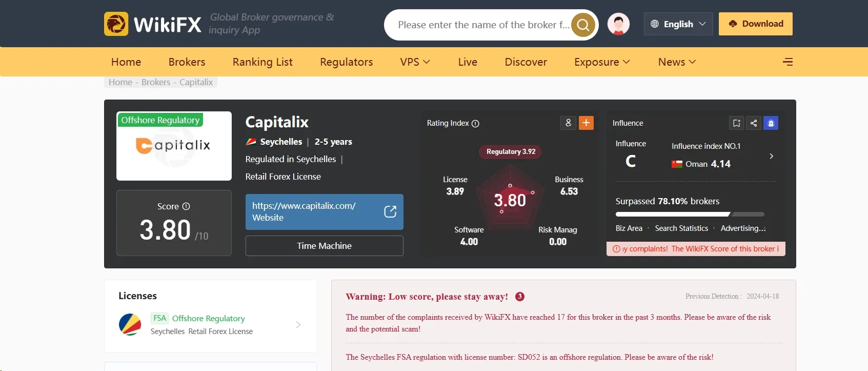This screenshot has width=868, height=371.
Task: Click the FSA tag in Licenses
Action: (160, 318)
